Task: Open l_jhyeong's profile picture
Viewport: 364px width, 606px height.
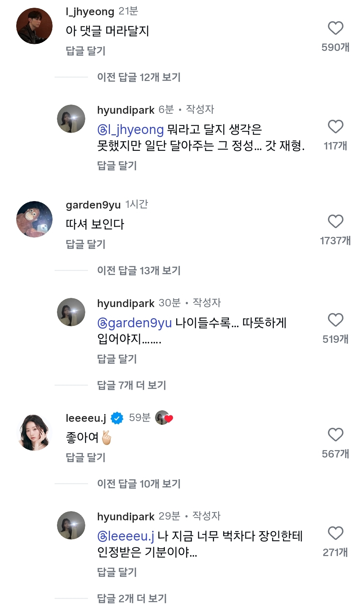Action: 34,26
